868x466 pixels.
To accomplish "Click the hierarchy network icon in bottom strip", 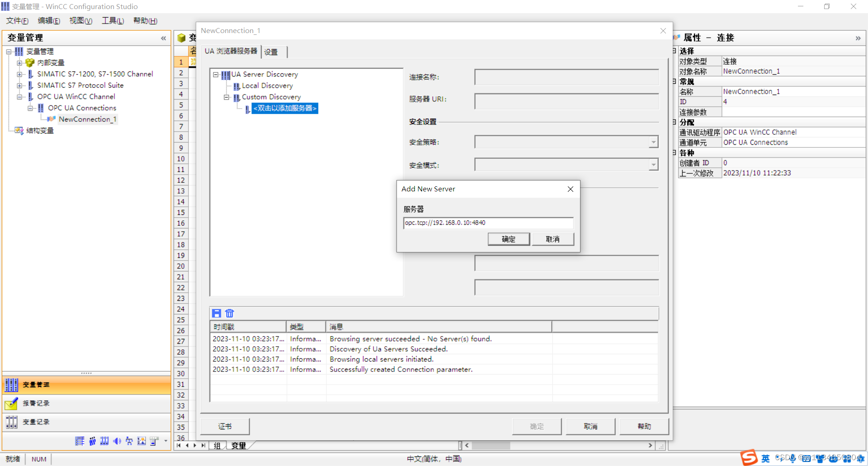I will click(x=129, y=441).
